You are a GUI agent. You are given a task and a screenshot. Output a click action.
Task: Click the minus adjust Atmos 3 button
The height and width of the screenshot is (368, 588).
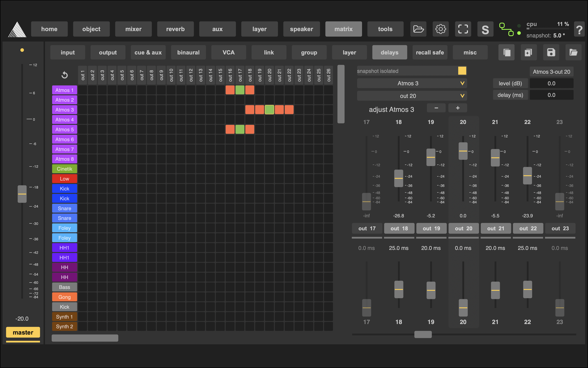pyautogui.click(x=436, y=108)
